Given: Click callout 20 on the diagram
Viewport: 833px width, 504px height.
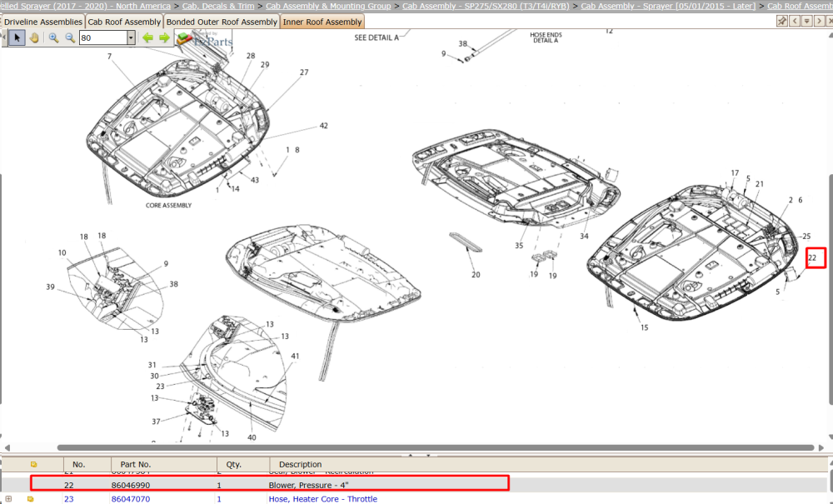Looking at the screenshot, I should click(476, 275).
